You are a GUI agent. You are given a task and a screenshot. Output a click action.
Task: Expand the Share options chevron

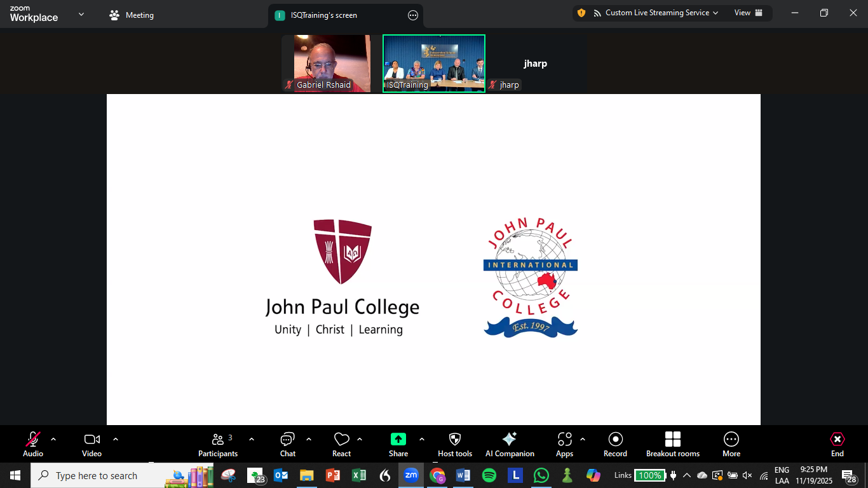click(422, 439)
